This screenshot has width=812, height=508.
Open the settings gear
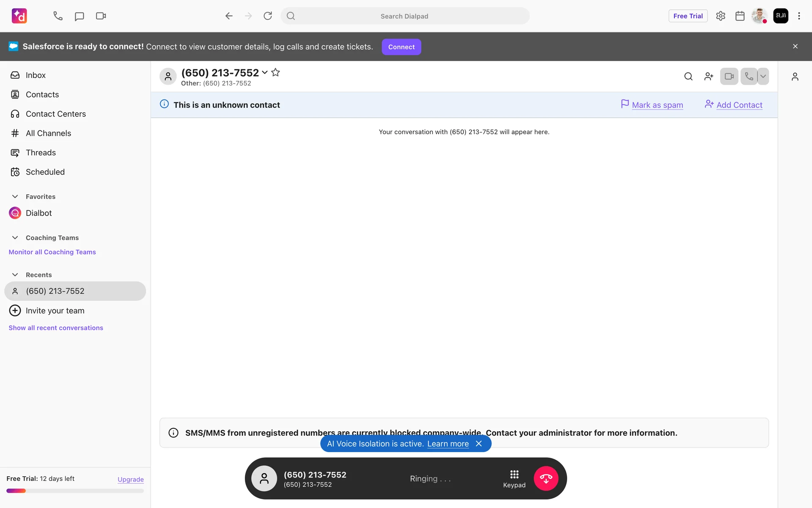tap(720, 16)
